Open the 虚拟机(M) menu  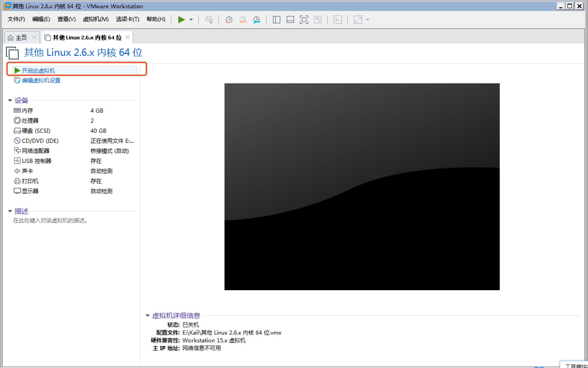tap(96, 19)
